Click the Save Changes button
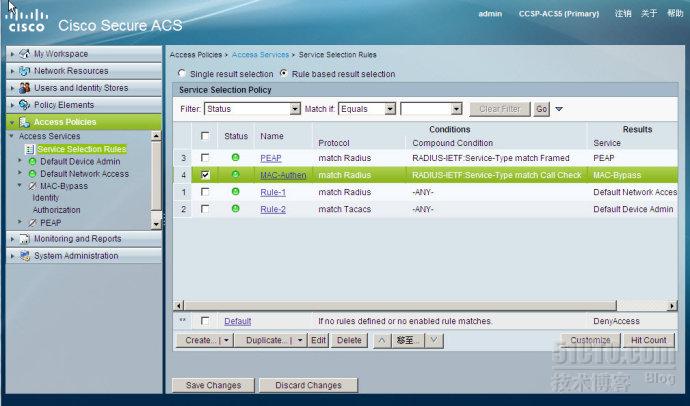The height and width of the screenshot is (406, 690). coord(213,385)
